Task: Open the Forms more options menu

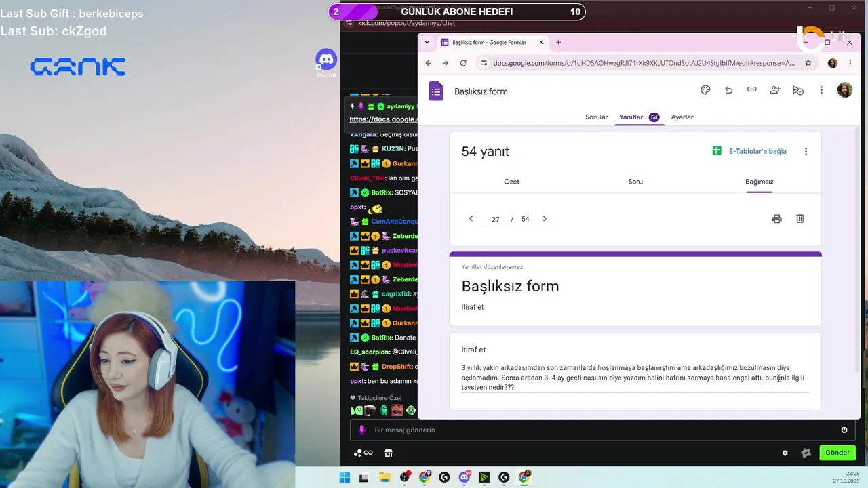Action: click(x=821, y=90)
